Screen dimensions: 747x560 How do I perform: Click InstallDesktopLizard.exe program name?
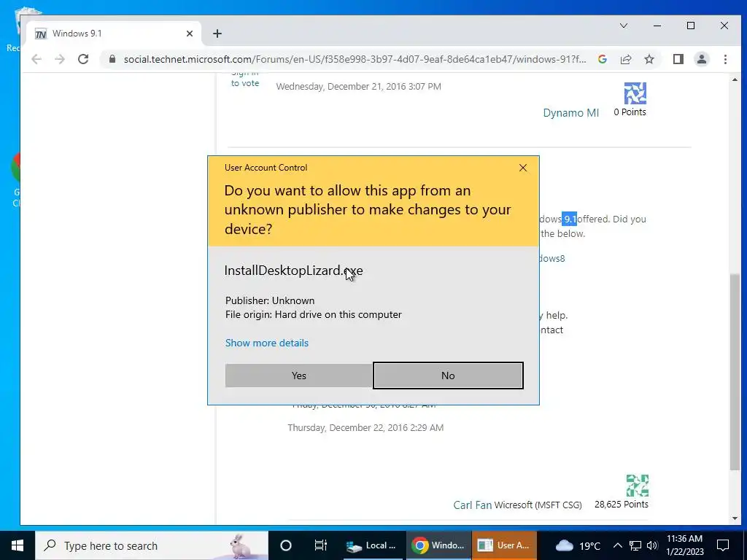point(293,271)
